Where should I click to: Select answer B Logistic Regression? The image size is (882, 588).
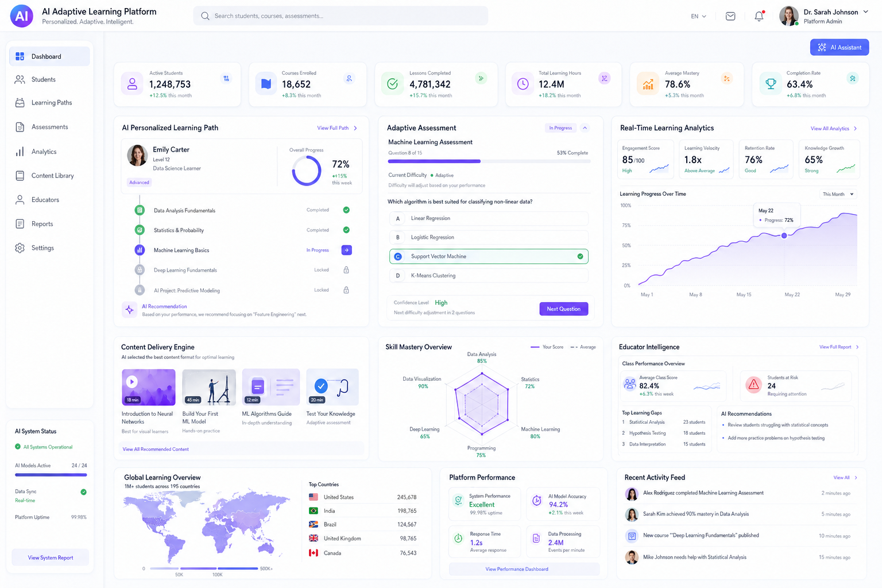pyautogui.click(x=489, y=237)
